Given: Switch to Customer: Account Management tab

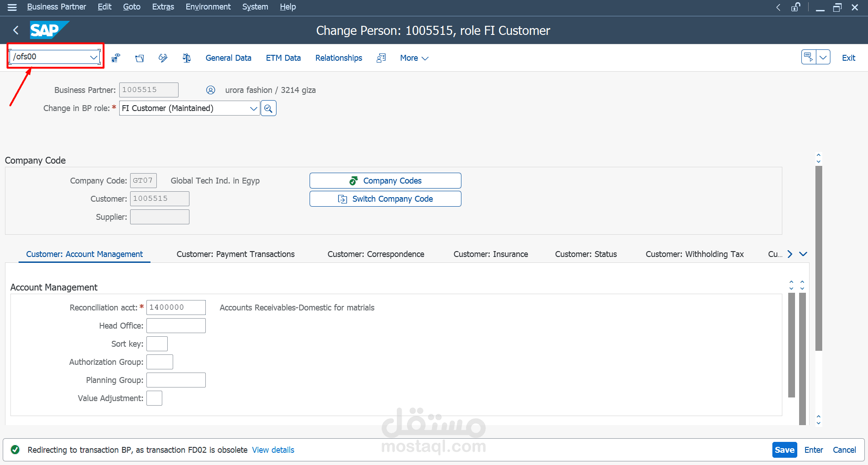Looking at the screenshot, I should coord(84,254).
